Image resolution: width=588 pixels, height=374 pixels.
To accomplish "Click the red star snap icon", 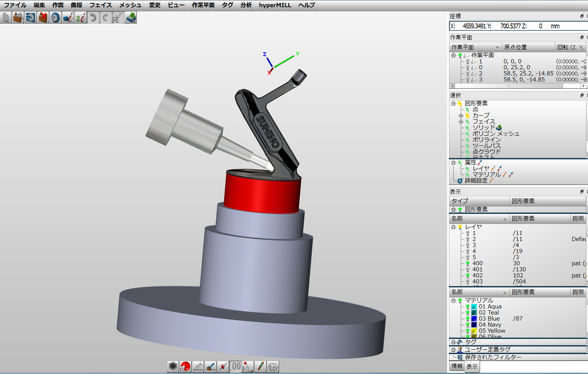I will [223, 366].
